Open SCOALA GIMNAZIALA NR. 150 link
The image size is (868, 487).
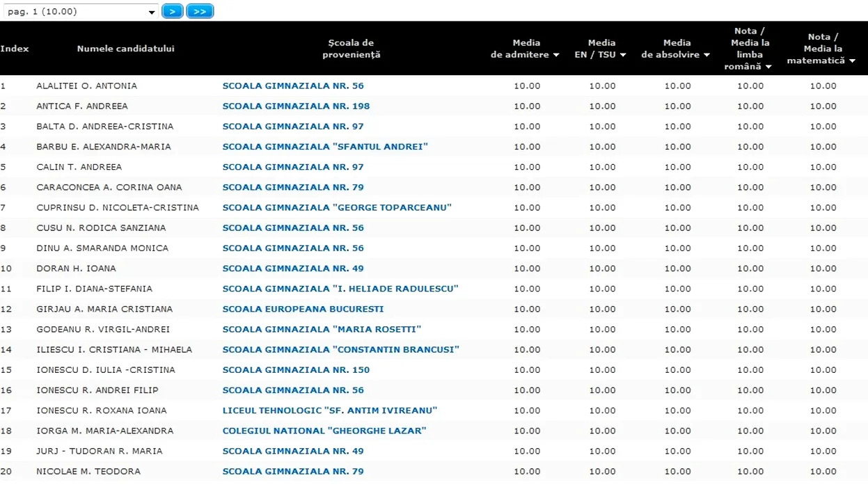tap(296, 370)
